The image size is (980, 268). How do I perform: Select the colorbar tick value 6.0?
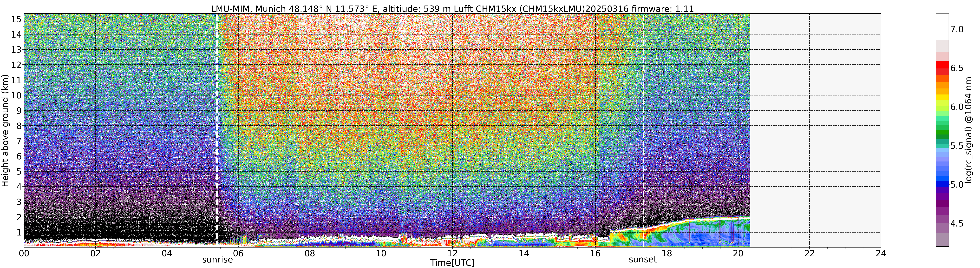click(957, 107)
